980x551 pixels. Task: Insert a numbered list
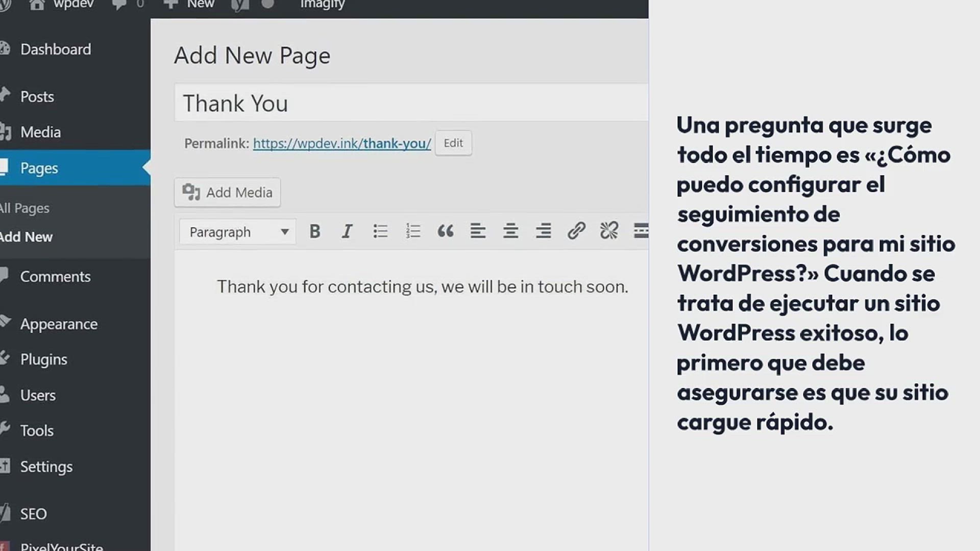[x=412, y=232]
